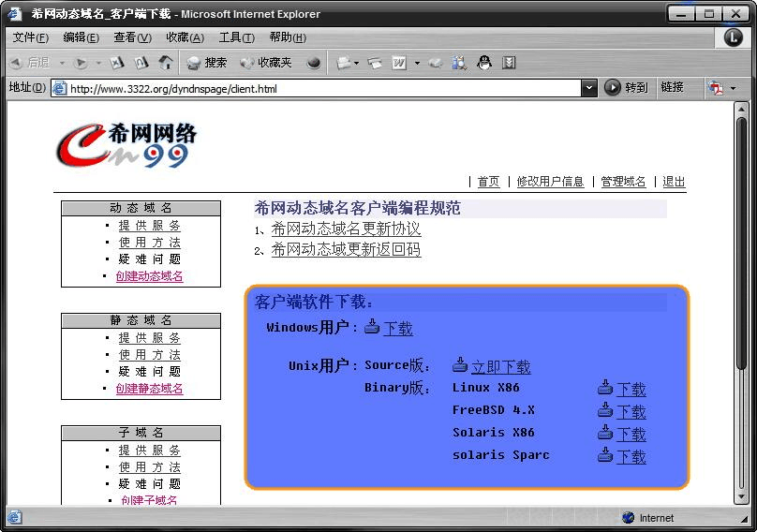This screenshot has width=757, height=532.
Task: Click inside the address URL field
Action: point(319,88)
